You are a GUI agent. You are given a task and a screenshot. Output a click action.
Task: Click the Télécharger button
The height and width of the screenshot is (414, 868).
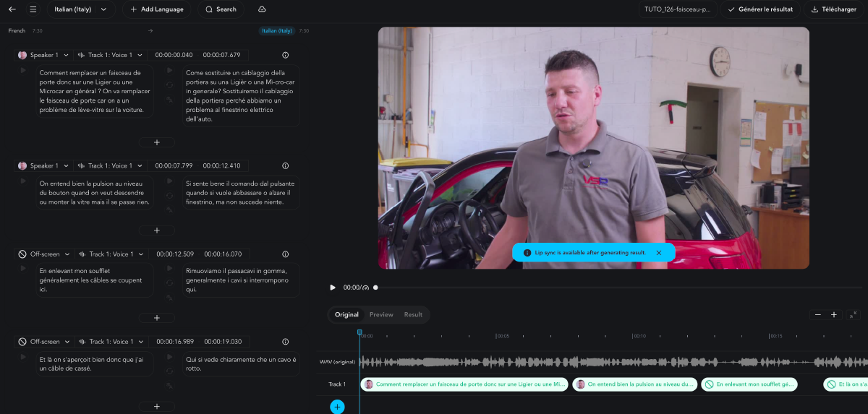click(x=834, y=9)
